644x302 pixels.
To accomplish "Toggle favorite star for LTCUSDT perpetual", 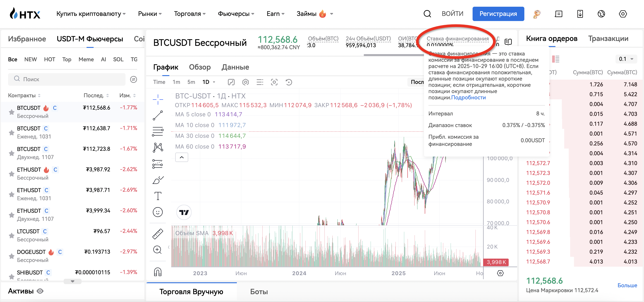I will pos(11,235).
